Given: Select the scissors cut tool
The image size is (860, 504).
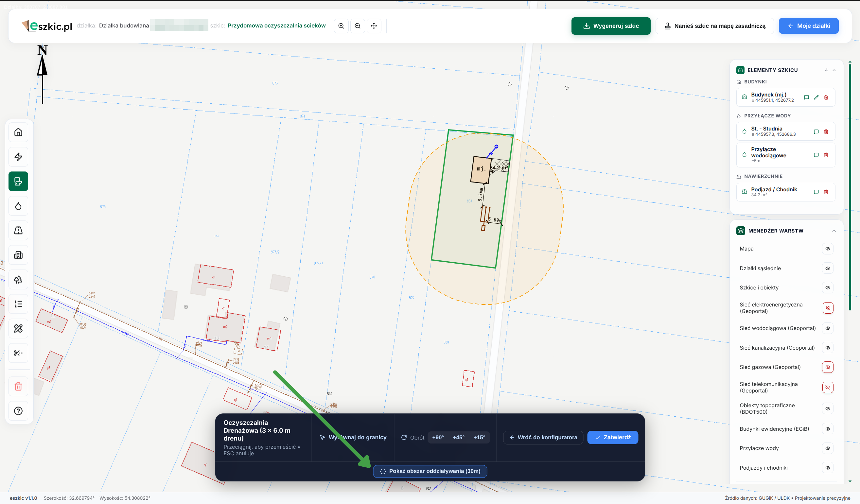Looking at the screenshot, I should (x=18, y=353).
